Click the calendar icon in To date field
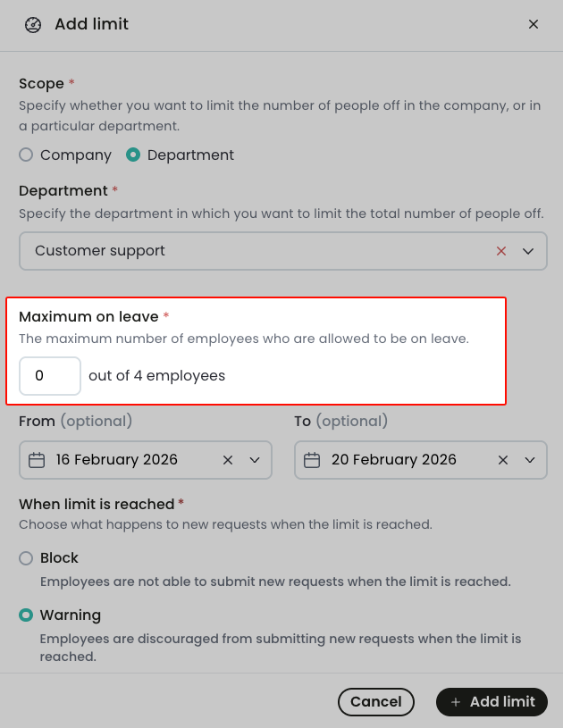This screenshot has height=728, width=563. [x=313, y=459]
